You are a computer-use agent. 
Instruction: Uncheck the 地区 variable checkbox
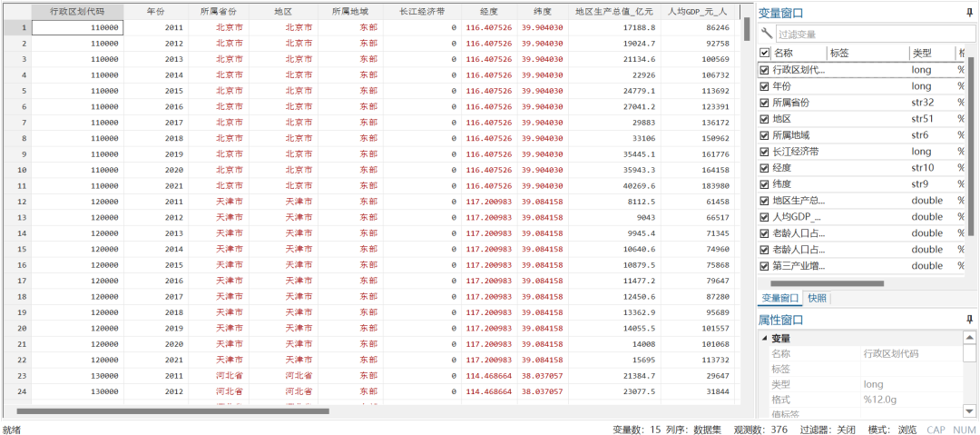tap(764, 119)
